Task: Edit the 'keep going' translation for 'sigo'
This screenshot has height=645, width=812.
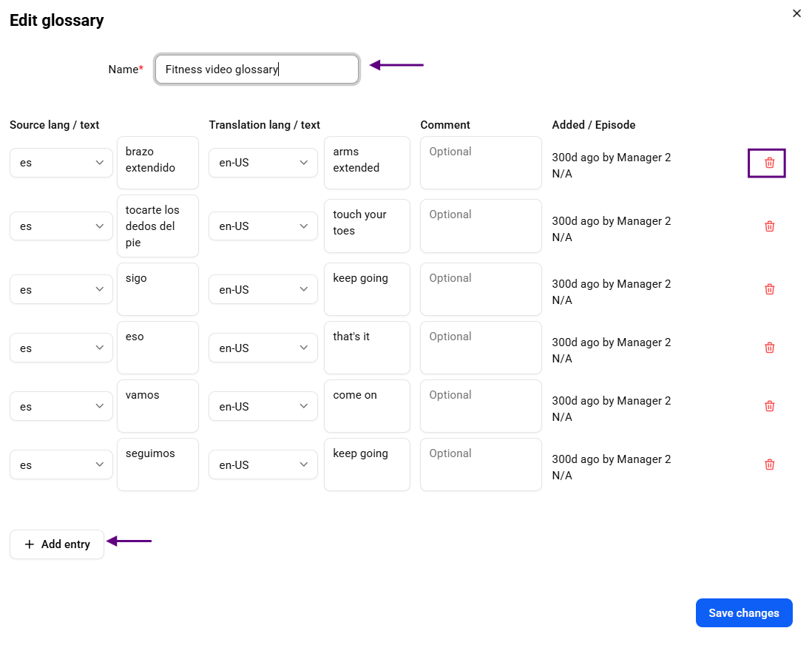Action: click(x=367, y=289)
